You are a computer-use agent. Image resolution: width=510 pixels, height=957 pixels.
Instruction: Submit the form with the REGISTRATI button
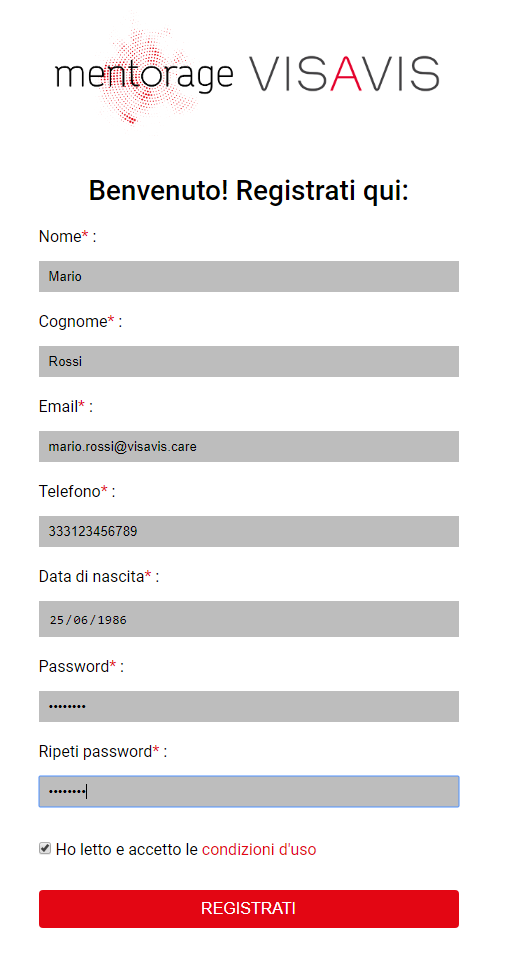point(249,908)
